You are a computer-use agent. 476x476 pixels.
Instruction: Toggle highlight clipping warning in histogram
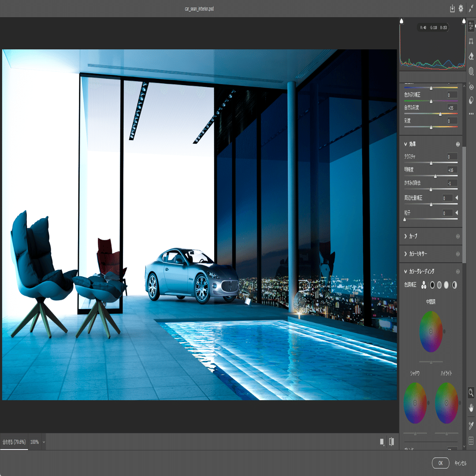(x=464, y=21)
